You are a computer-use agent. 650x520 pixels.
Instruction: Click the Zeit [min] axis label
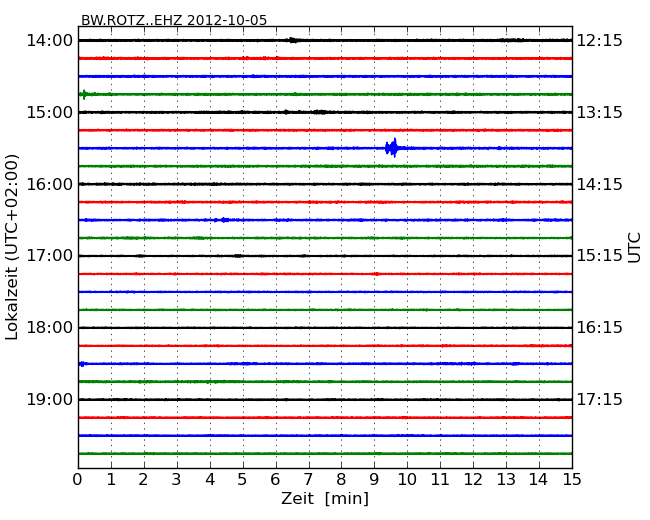coord(325,499)
